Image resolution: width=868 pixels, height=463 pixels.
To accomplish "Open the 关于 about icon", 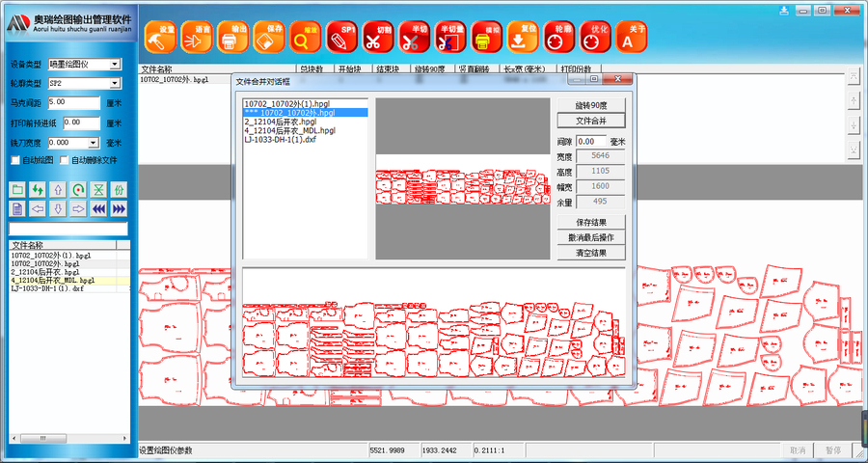I will [x=632, y=37].
